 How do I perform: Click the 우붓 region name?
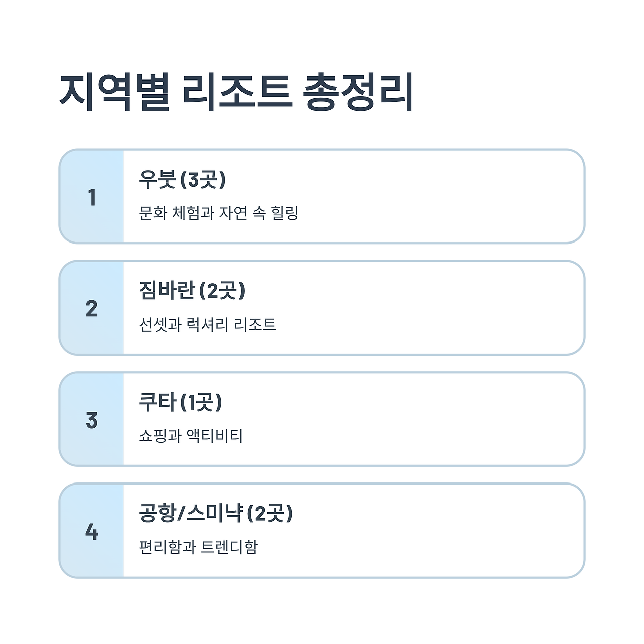tap(157, 180)
